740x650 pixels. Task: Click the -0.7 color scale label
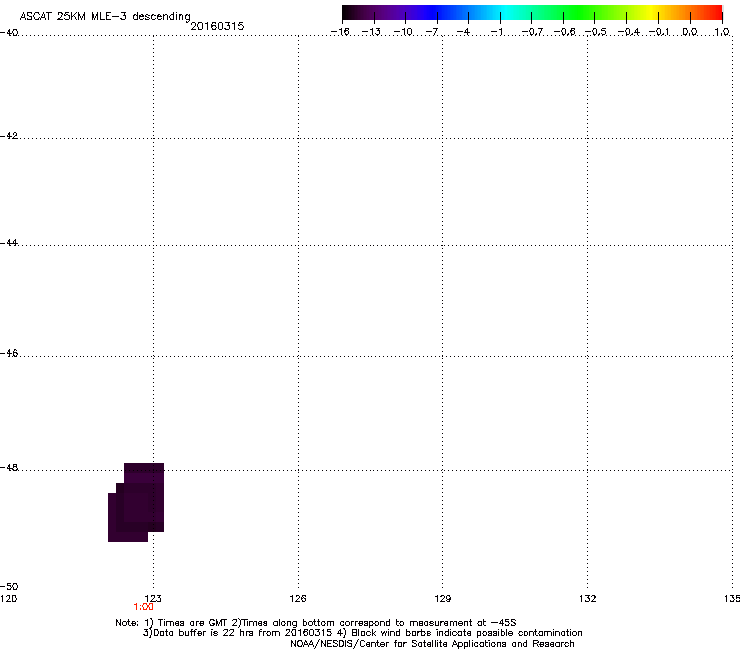click(532, 32)
